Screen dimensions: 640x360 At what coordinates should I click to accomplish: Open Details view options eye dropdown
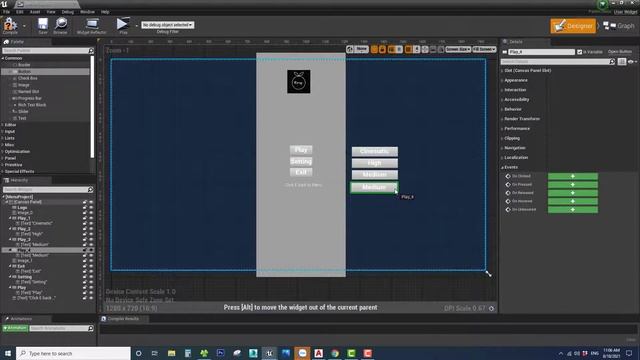click(x=631, y=62)
